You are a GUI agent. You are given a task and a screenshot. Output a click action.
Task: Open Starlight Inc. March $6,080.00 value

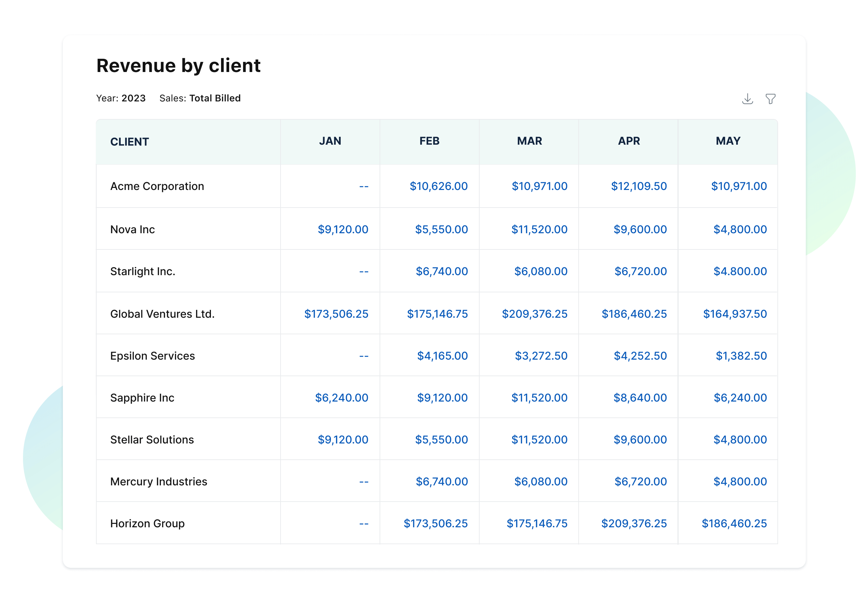[540, 271]
